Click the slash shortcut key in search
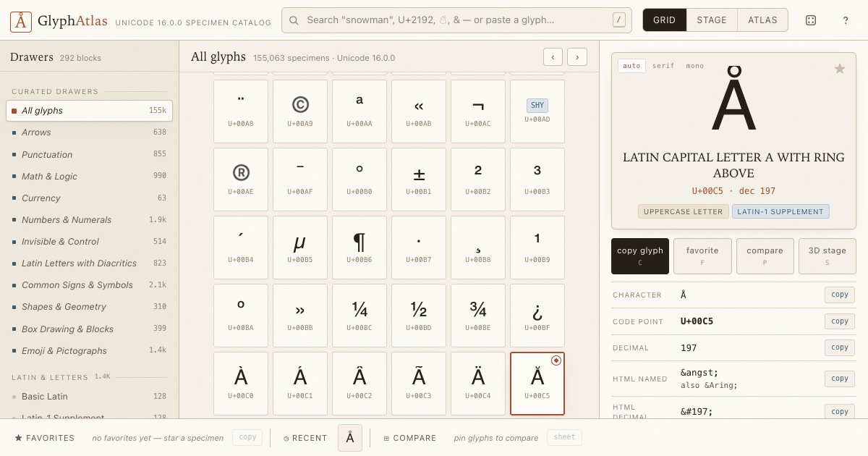Image resolution: width=868 pixels, height=456 pixels. point(619,20)
